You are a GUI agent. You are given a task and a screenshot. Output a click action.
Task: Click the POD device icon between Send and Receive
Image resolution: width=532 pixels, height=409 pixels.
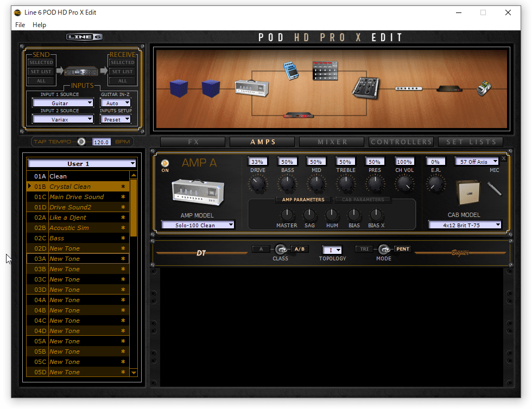coord(81,72)
